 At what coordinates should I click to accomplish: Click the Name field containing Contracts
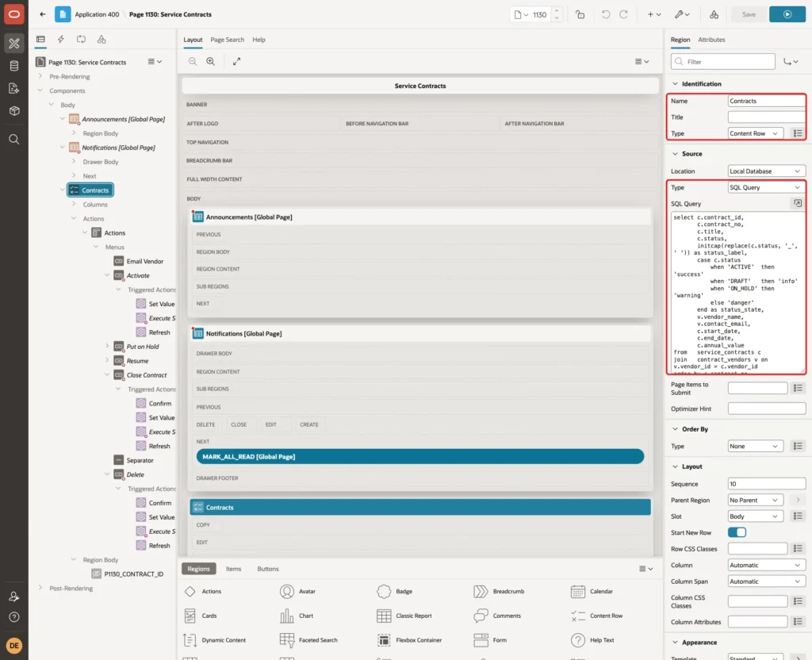(x=767, y=101)
